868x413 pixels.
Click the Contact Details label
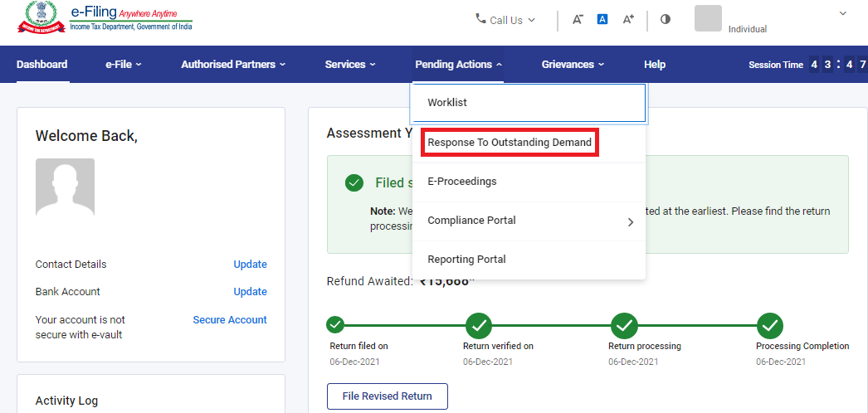71,265
